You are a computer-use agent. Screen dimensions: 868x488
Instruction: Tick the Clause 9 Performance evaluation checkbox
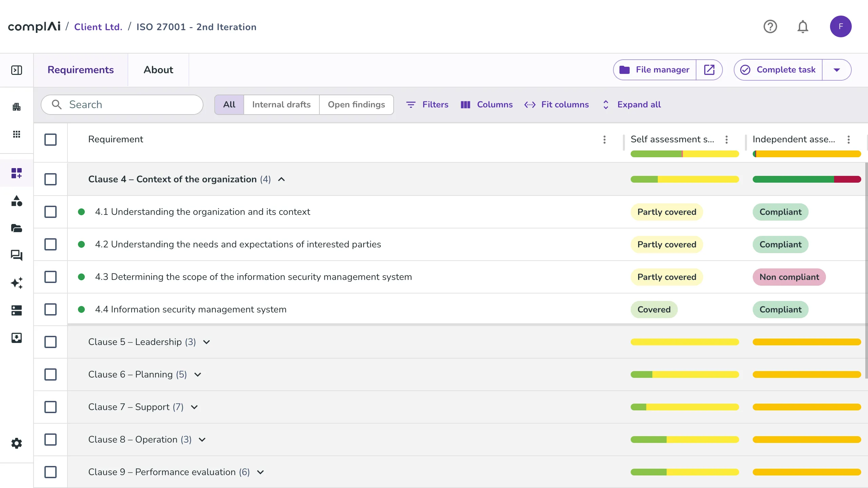pyautogui.click(x=51, y=472)
